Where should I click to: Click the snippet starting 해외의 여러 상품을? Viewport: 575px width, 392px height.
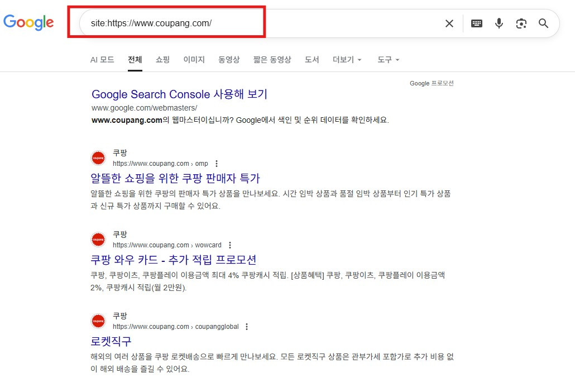(272, 362)
